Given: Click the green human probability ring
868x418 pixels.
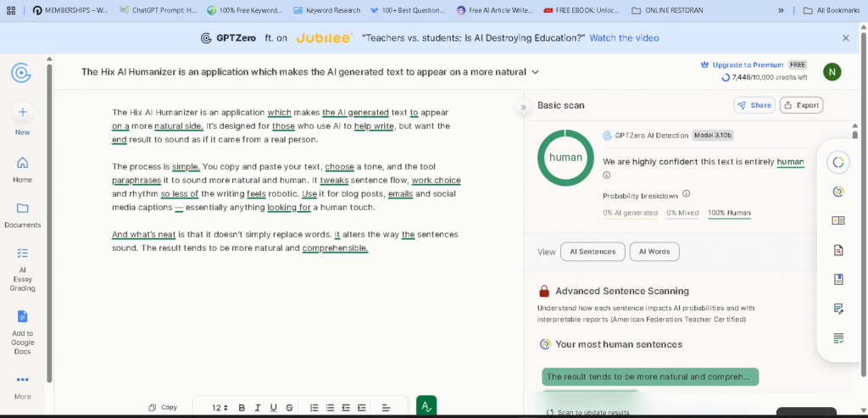Looking at the screenshot, I should (x=565, y=158).
